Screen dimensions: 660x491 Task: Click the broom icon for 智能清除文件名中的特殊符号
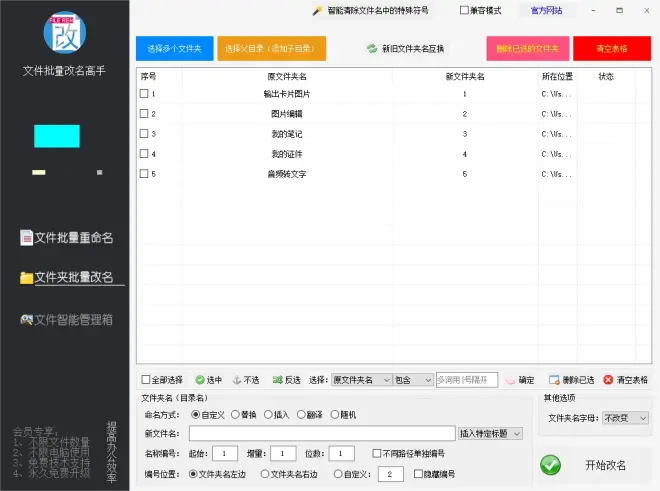[317, 11]
